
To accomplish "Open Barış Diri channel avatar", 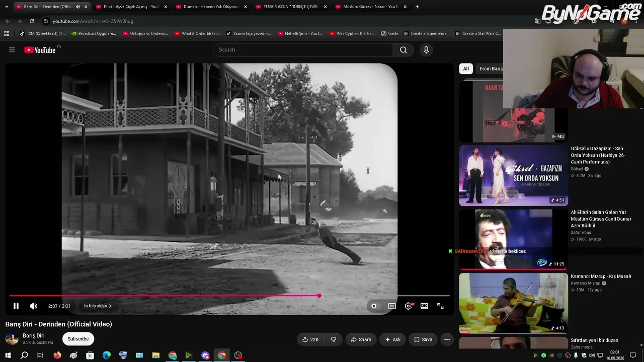I will pos(12,339).
